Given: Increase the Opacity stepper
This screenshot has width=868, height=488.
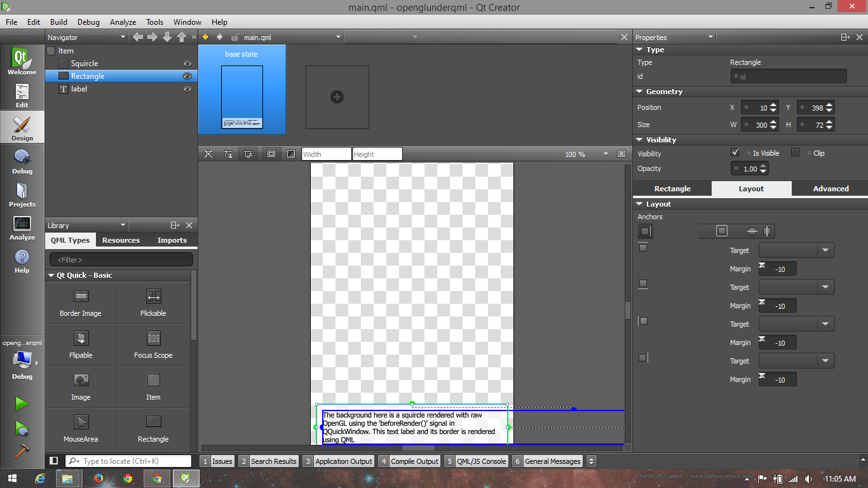Looking at the screenshot, I should 763,166.
